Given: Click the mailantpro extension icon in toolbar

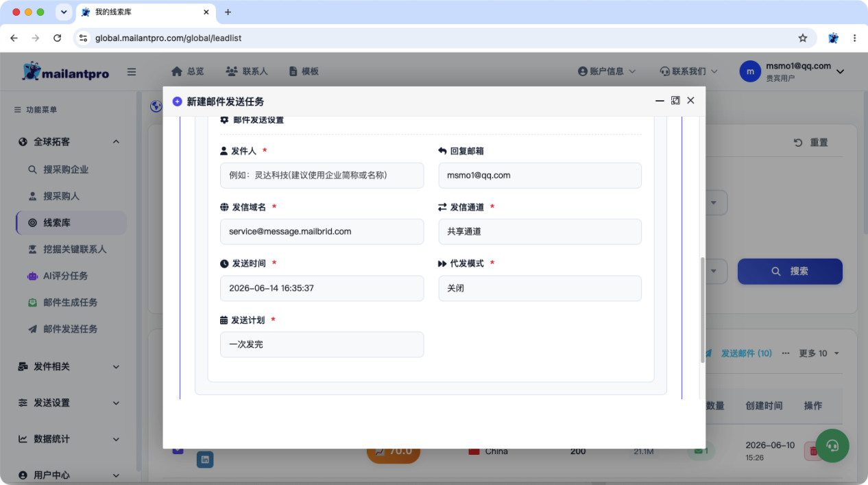Looking at the screenshot, I should [x=833, y=38].
